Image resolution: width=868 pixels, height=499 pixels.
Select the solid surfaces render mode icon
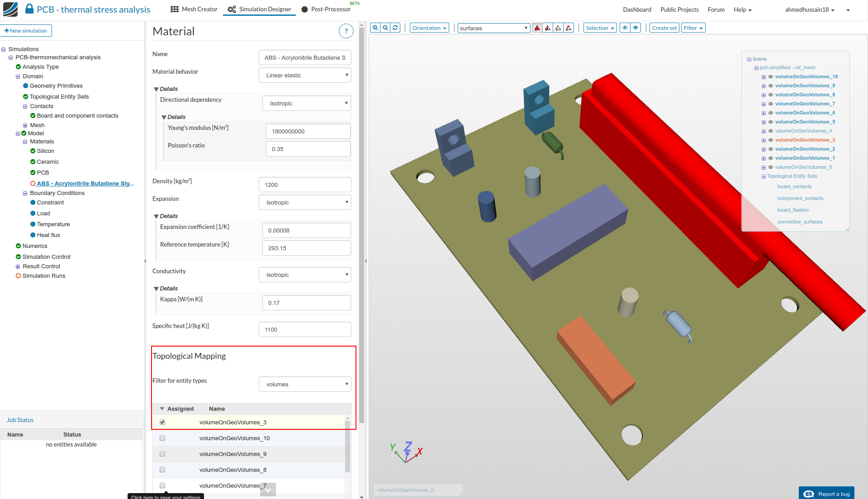[537, 28]
